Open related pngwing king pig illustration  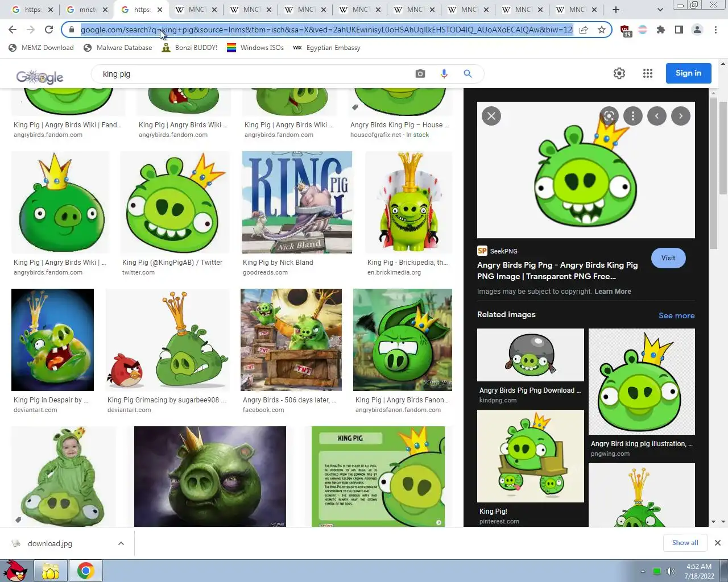pos(642,381)
